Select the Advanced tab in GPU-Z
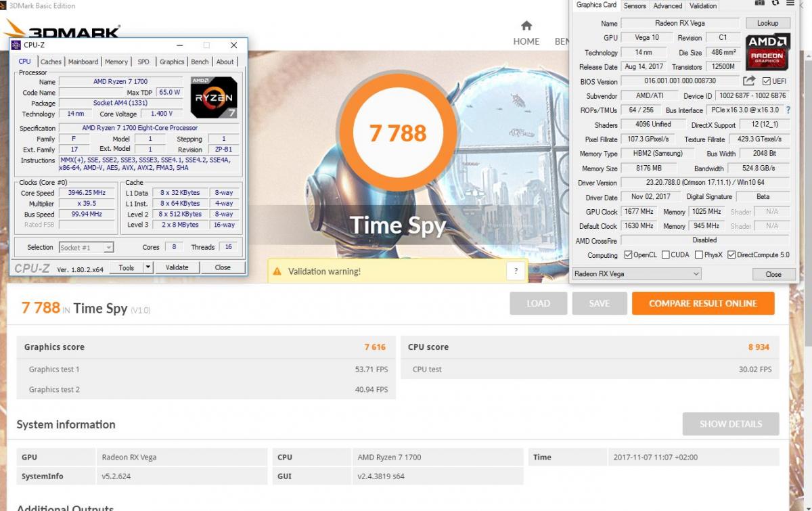Viewport: 812px width, 511px height. point(668,5)
